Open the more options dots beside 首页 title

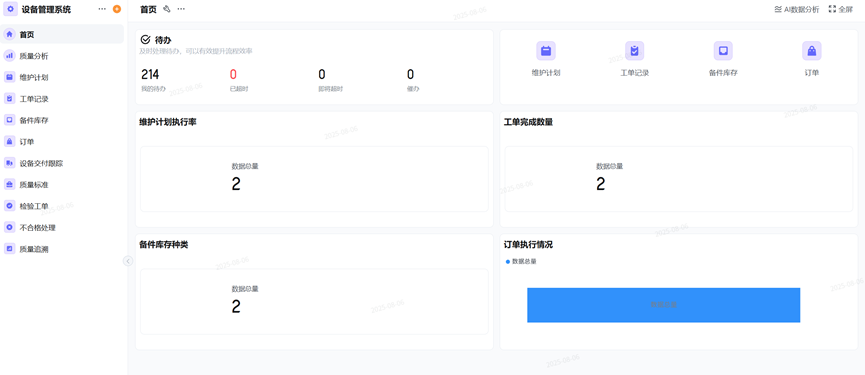tap(181, 9)
